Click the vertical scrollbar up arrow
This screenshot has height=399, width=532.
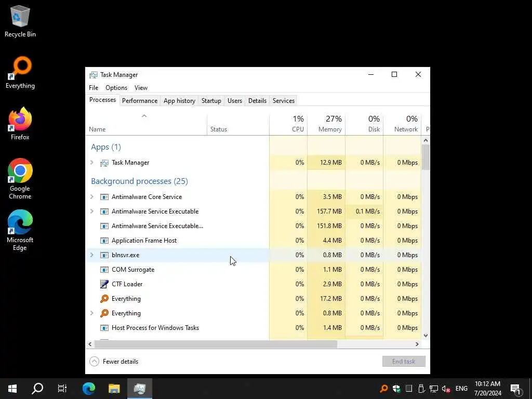click(426, 140)
